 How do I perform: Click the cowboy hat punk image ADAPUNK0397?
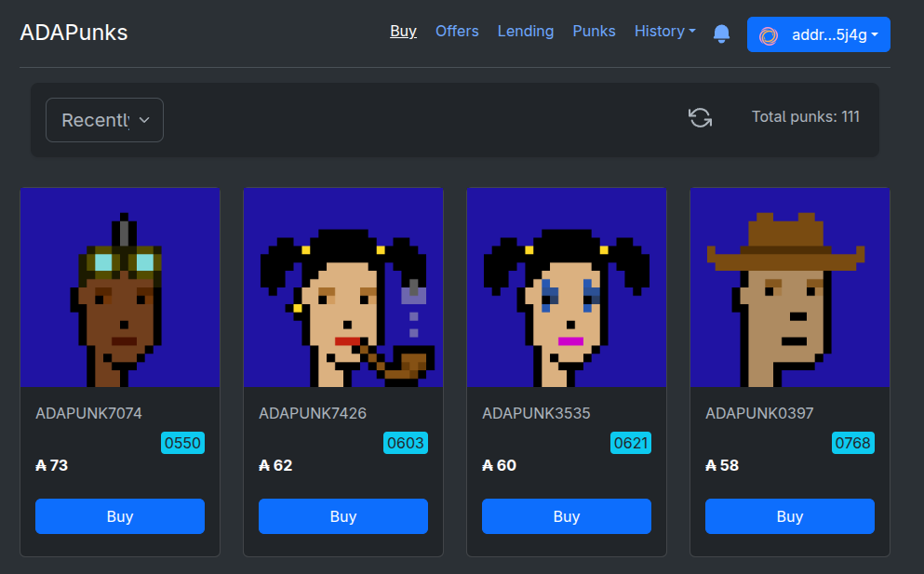789,287
